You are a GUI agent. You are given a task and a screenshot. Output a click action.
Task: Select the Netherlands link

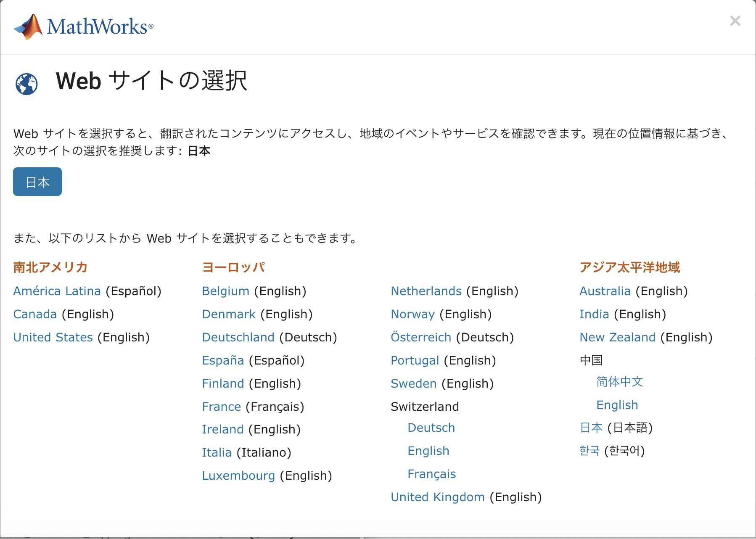tap(426, 291)
